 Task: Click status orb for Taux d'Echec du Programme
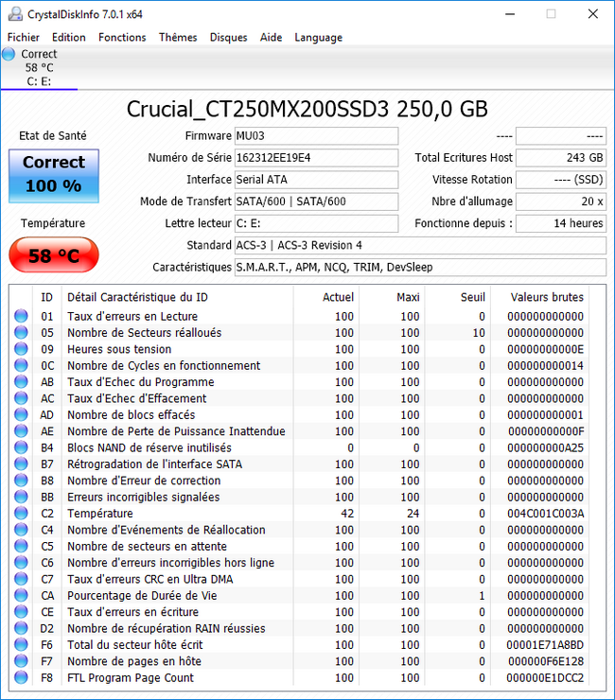[21, 381]
